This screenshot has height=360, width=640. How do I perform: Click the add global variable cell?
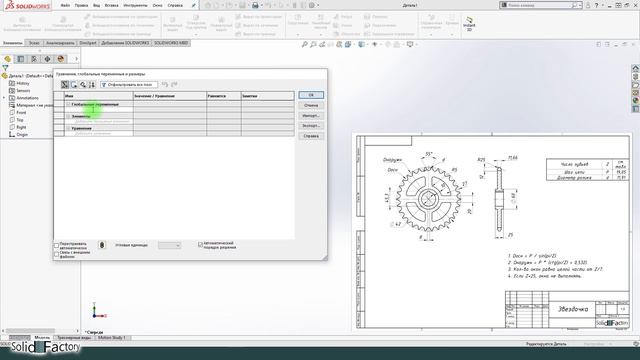coord(99,110)
